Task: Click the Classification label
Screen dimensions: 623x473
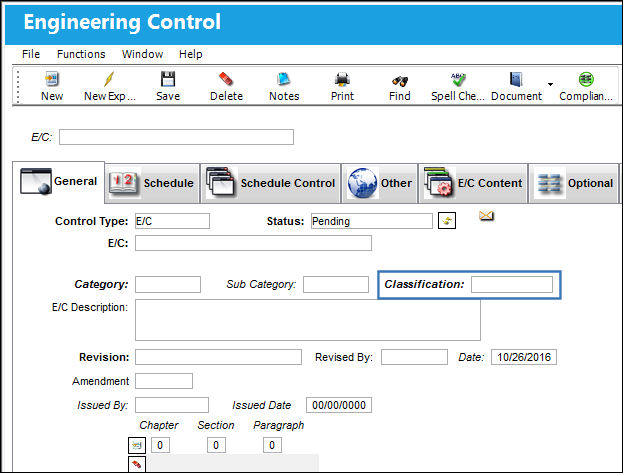Action: pos(424,284)
